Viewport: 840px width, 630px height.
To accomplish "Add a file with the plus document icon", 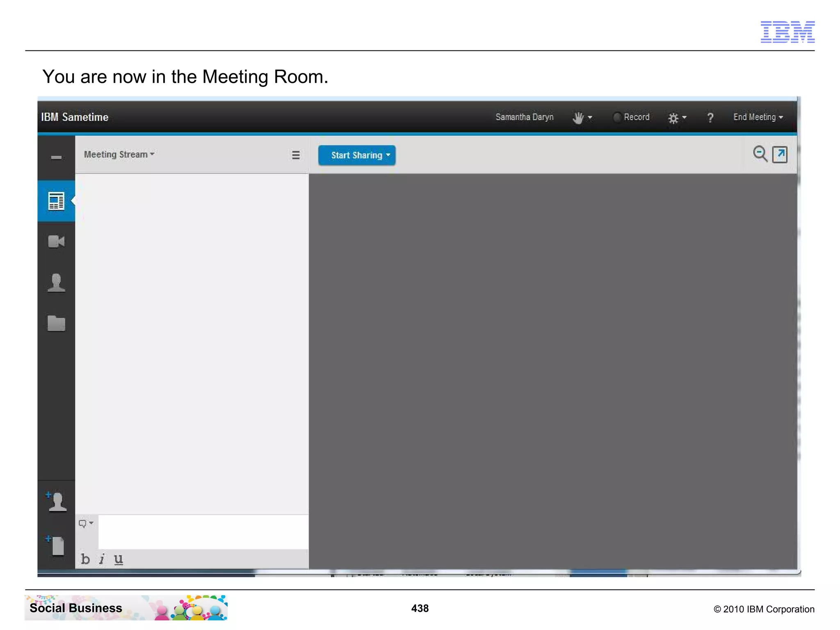I will pyautogui.click(x=55, y=545).
